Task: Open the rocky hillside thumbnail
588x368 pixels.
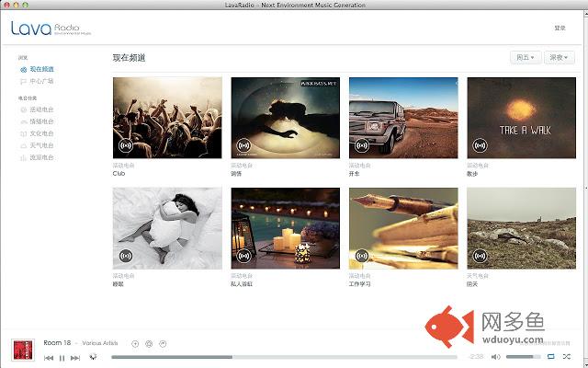Action: click(522, 228)
